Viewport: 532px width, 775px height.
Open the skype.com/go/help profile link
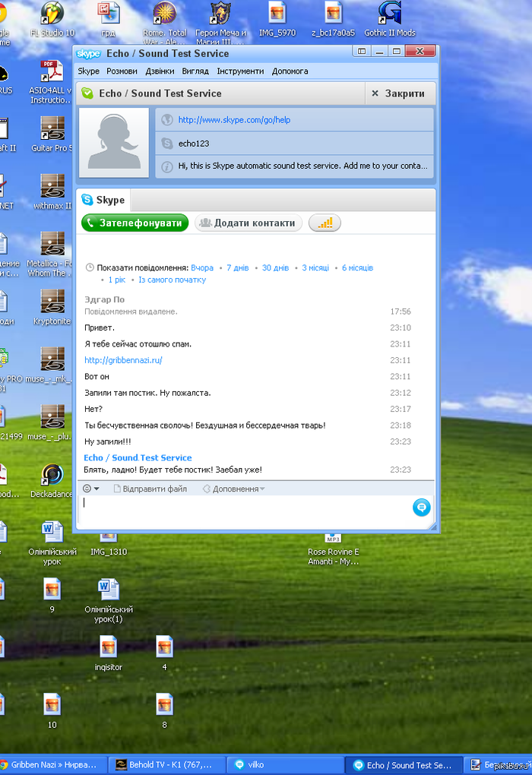point(234,119)
